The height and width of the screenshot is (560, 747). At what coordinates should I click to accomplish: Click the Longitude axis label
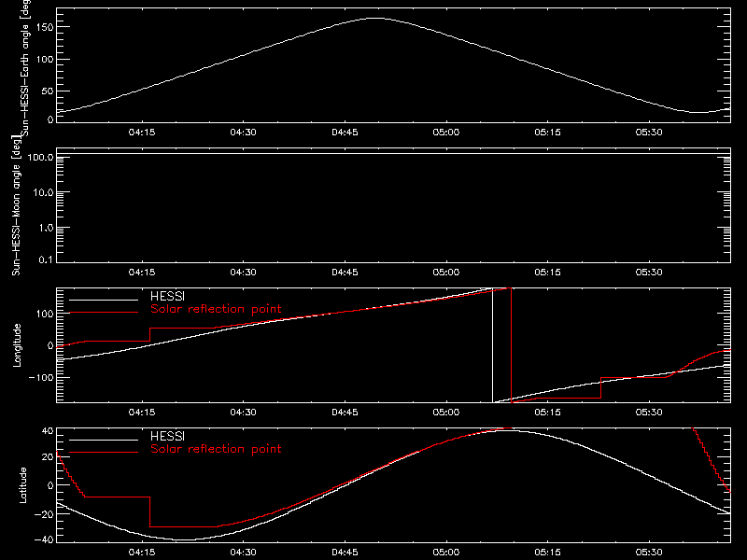(17, 345)
